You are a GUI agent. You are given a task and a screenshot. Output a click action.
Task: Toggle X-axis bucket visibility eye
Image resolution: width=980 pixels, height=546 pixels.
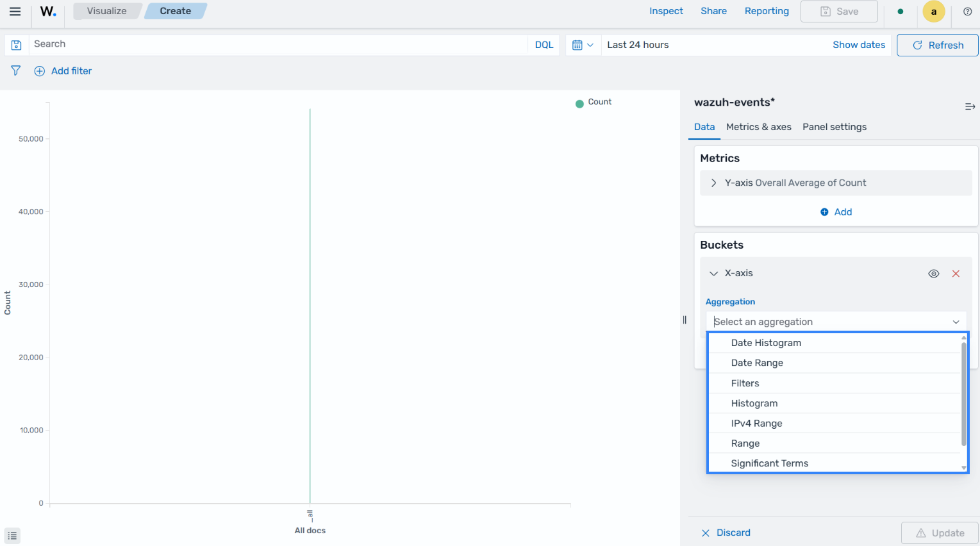934,274
